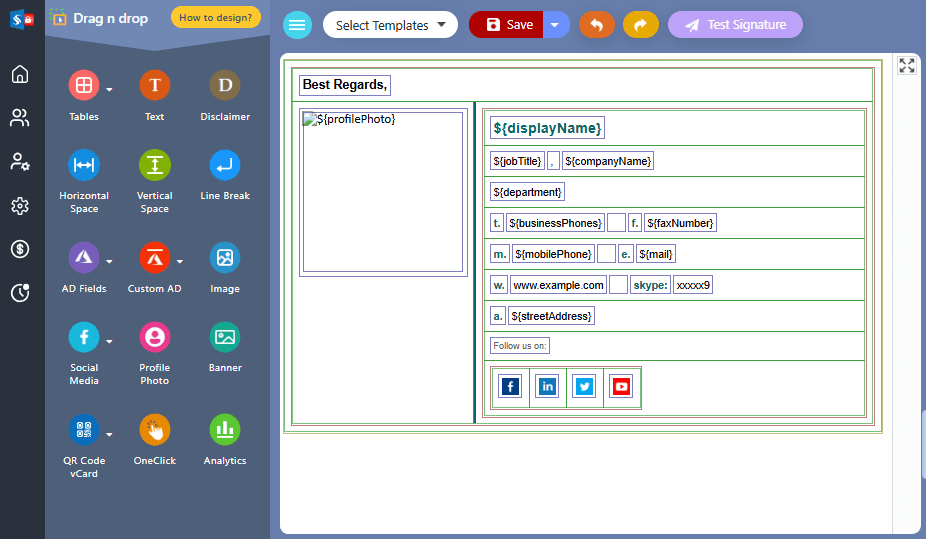Click the Test Signature button
The width and height of the screenshot is (926, 539).
click(x=735, y=25)
